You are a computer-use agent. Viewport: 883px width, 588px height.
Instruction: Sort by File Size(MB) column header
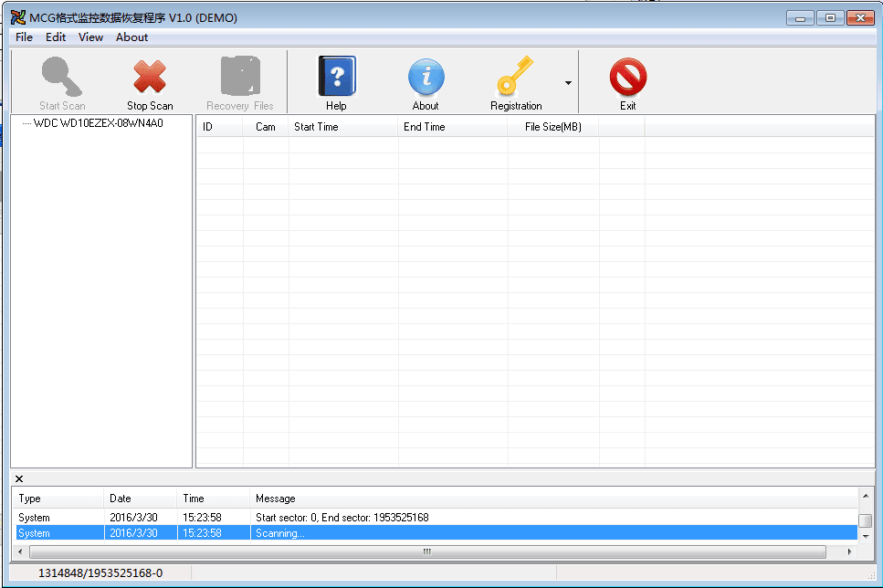552,127
